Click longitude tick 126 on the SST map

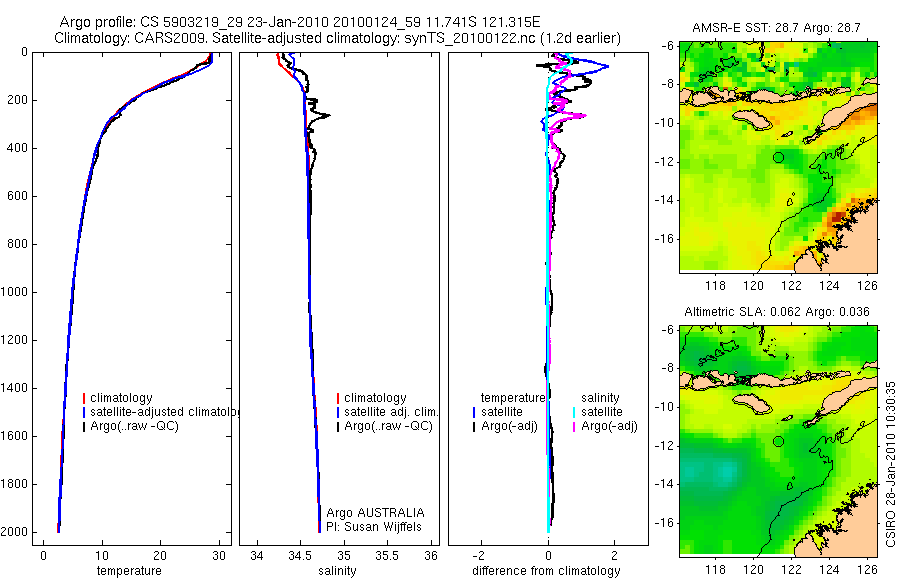click(x=867, y=285)
